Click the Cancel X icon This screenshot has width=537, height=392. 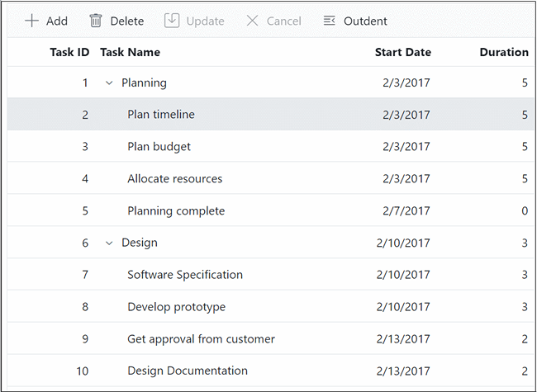252,21
